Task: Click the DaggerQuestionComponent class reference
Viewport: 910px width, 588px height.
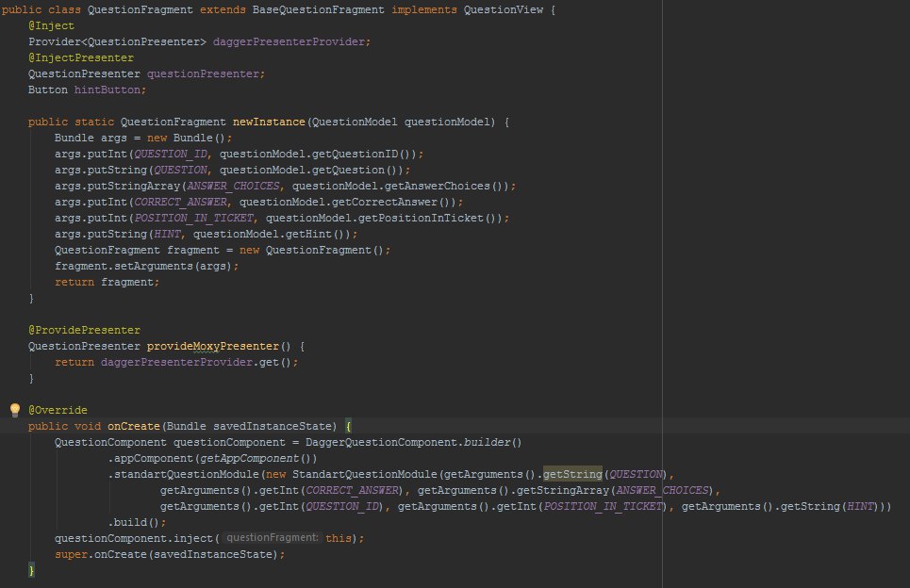Action: click(x=381, y=442)
